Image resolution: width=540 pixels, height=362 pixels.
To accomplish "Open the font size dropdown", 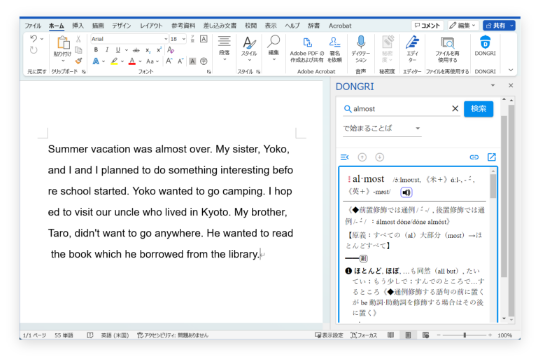I will tap(184, 39).
